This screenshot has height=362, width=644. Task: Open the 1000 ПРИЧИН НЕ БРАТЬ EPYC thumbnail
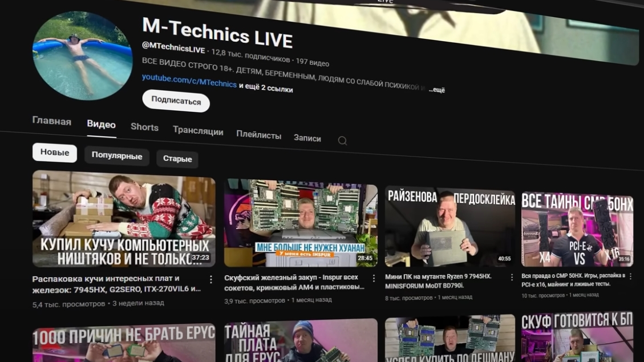pyautogui.click(x=124, y=343)
